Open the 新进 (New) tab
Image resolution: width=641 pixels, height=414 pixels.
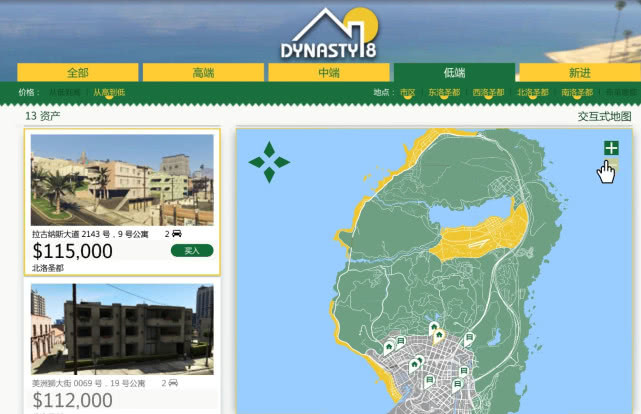580,73
